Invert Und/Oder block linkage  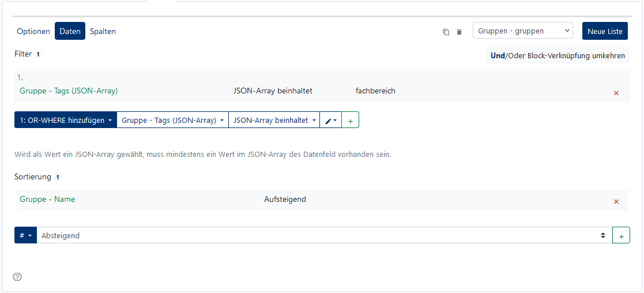558,56
